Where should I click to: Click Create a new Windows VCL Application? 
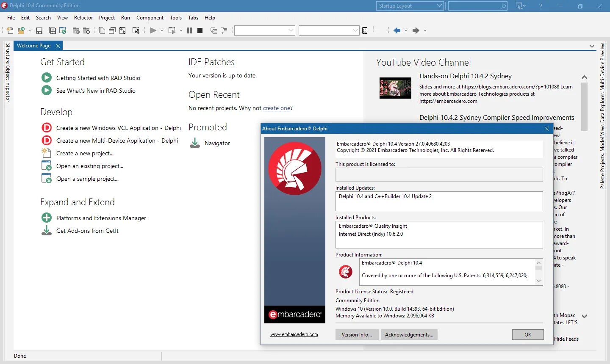point(119,128)
